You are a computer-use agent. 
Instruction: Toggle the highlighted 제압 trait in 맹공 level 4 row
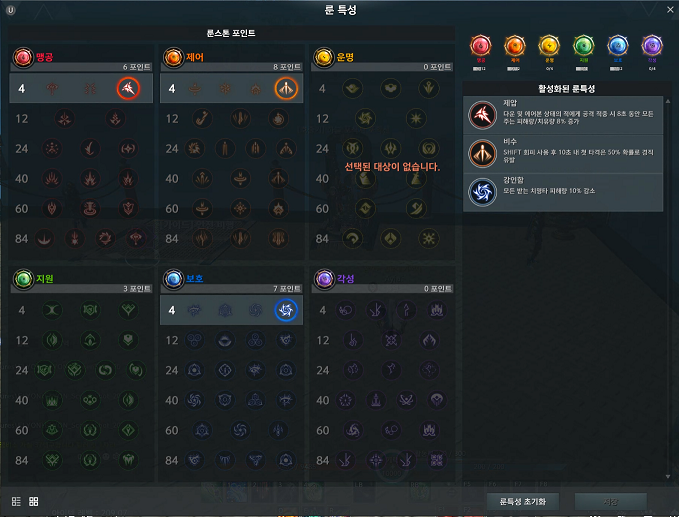tap(128, 88)
